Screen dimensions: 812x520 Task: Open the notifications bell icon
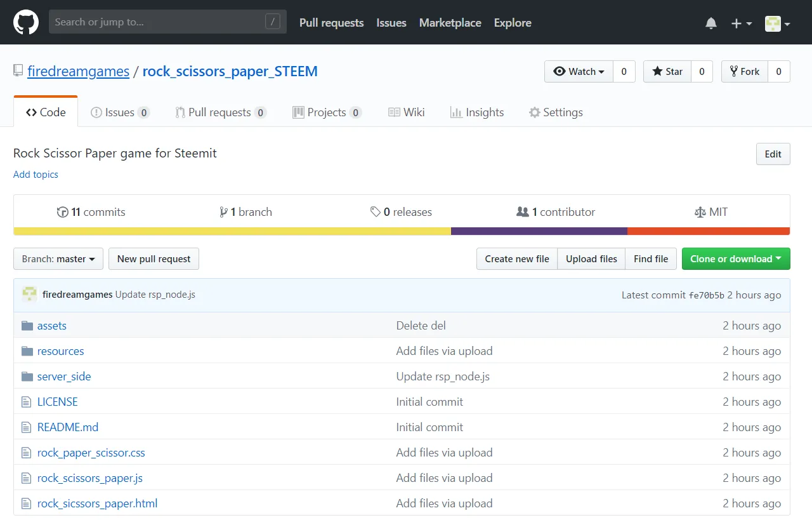[711, 23]
